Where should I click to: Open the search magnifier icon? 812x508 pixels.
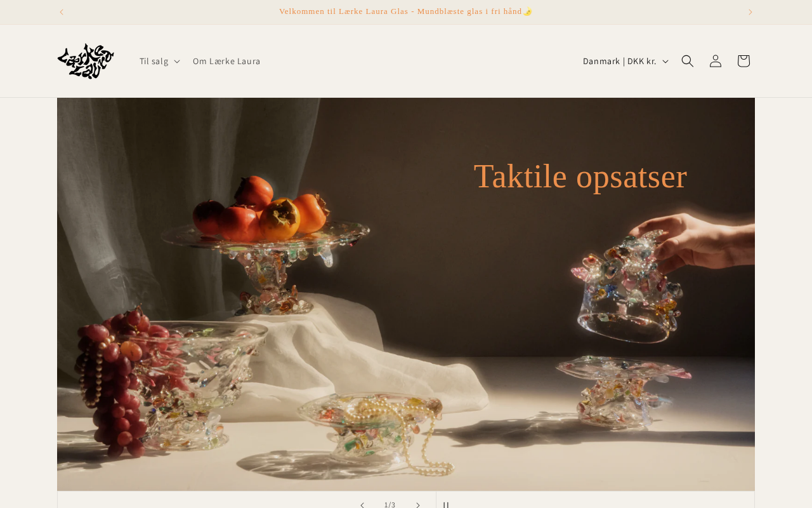pos(688,61)
